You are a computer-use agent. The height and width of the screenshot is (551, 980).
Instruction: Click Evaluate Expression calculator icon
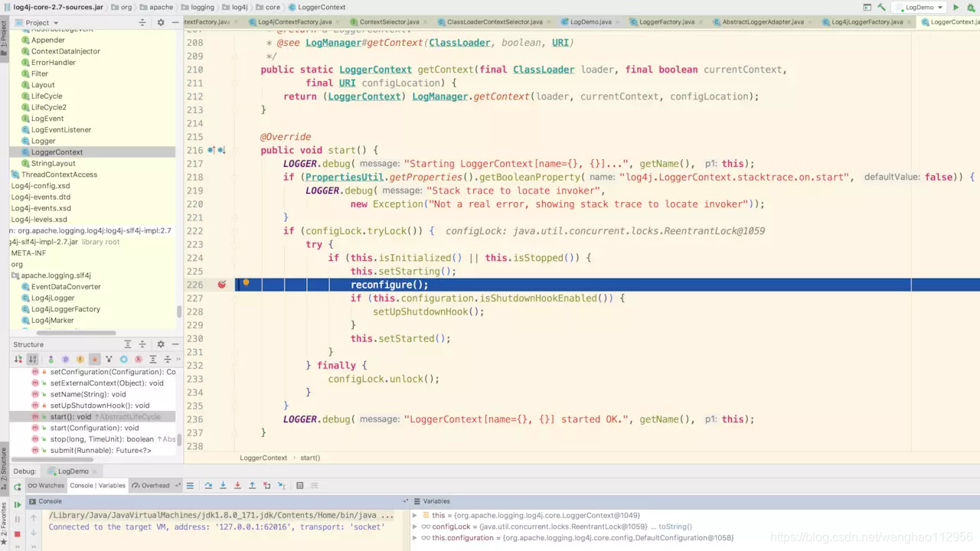299,485
